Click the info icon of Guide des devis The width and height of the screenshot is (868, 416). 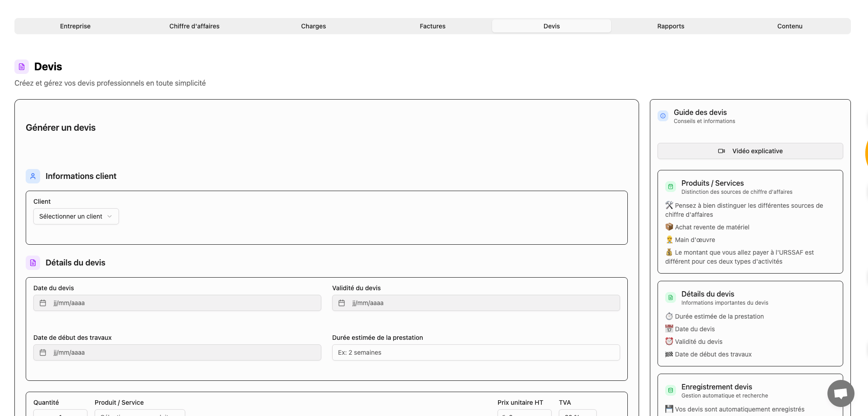pos(662,116)
